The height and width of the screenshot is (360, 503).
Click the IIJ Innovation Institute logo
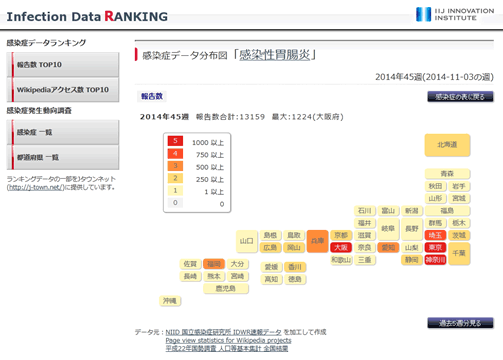(x=455, y=14)
